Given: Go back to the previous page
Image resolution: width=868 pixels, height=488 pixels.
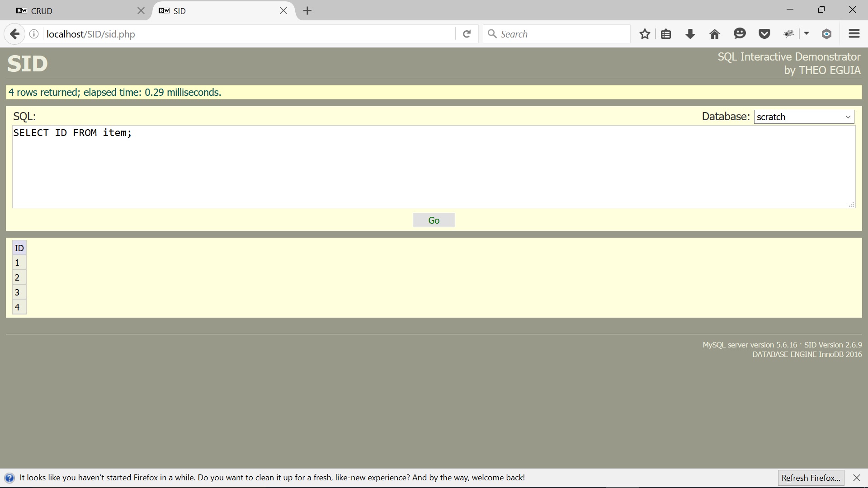Looking at the screenshot, I should click(x=14, y=34).
